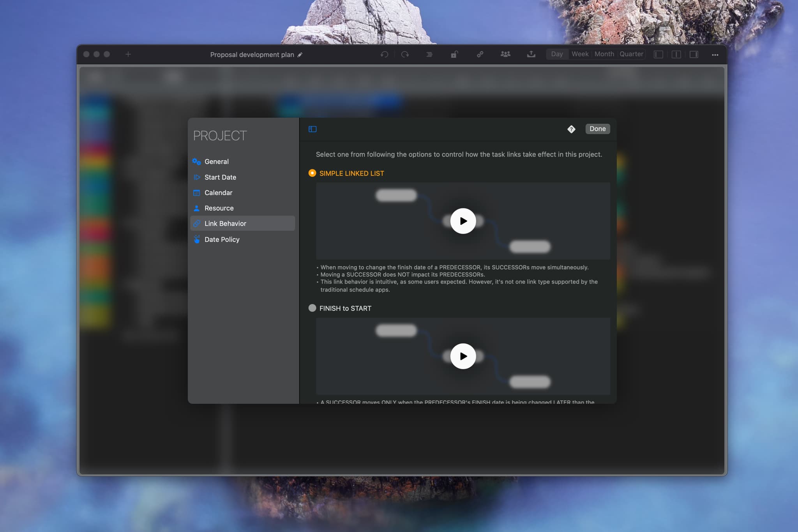This screenshot has height=532, width=798.
Task: Open the Calendar settings section
Action: coord(218,193)
